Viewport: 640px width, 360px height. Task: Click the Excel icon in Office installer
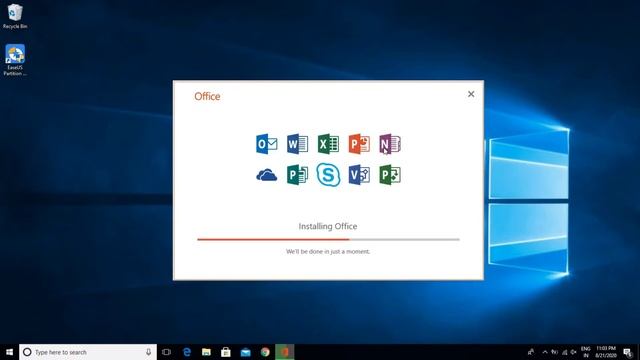coord(328,144)
